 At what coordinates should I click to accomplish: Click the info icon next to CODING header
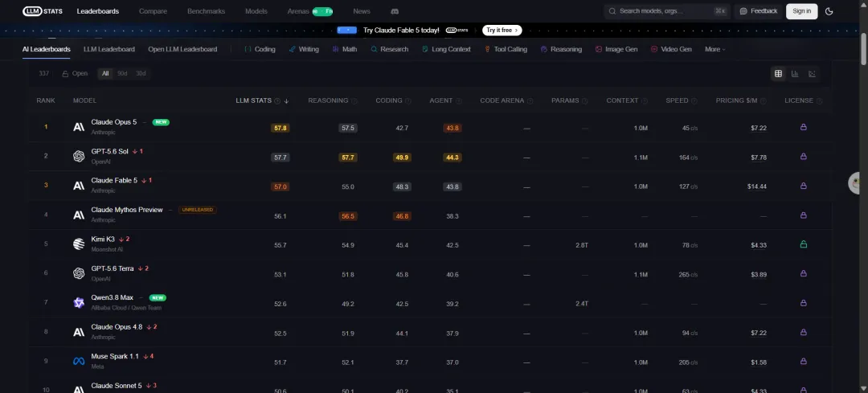(x=408, y=100)
